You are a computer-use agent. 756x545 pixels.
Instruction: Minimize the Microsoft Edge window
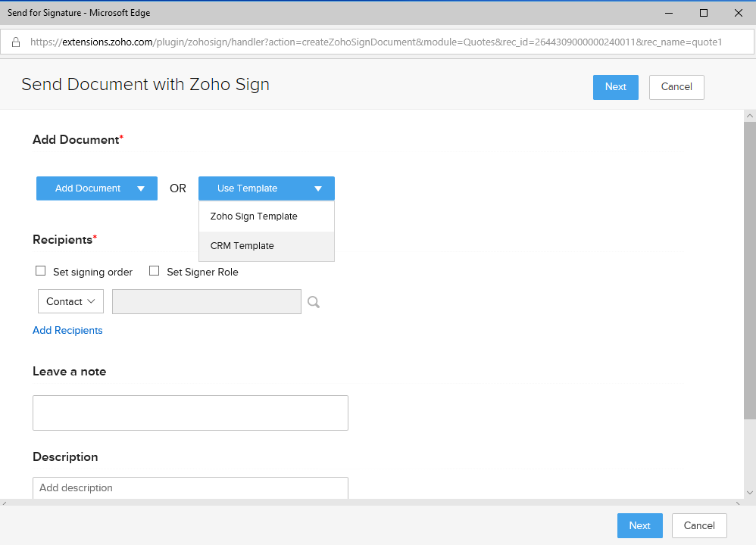[x=669, y=13]
